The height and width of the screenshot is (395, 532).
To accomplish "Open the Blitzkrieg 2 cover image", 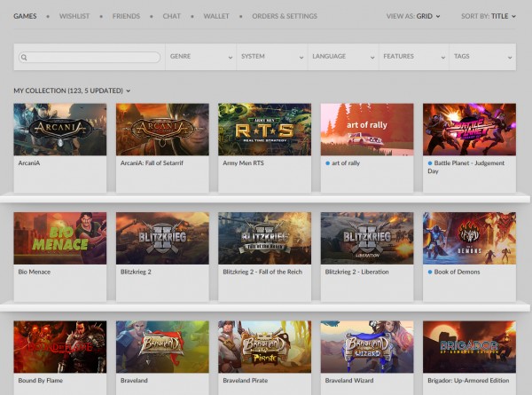I will click(162, 238).
